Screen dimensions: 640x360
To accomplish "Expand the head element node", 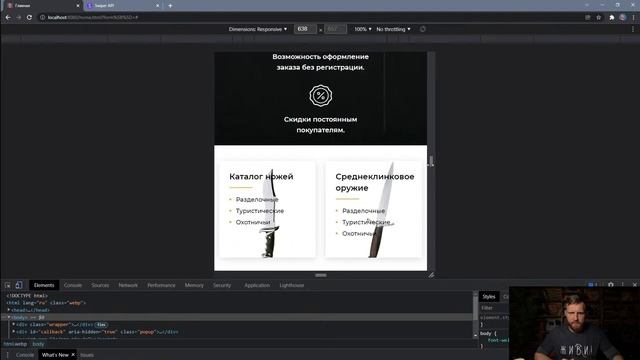I will 9,310.
